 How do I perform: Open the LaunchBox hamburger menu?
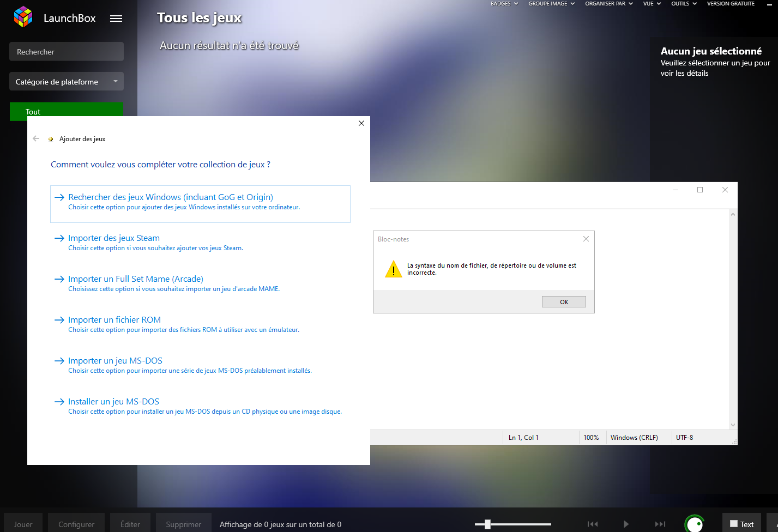point(116,19)
